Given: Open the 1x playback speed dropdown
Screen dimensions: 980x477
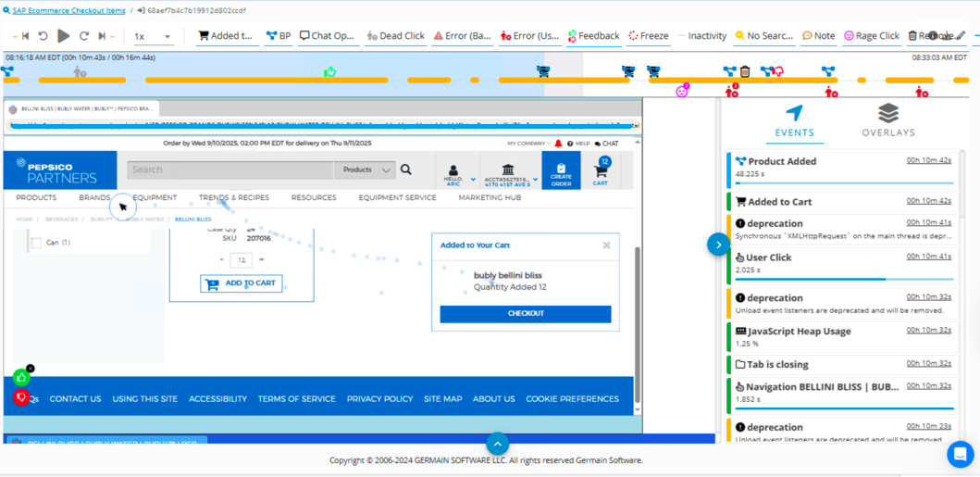Looking at the screenshot, I should click(153, 37).
